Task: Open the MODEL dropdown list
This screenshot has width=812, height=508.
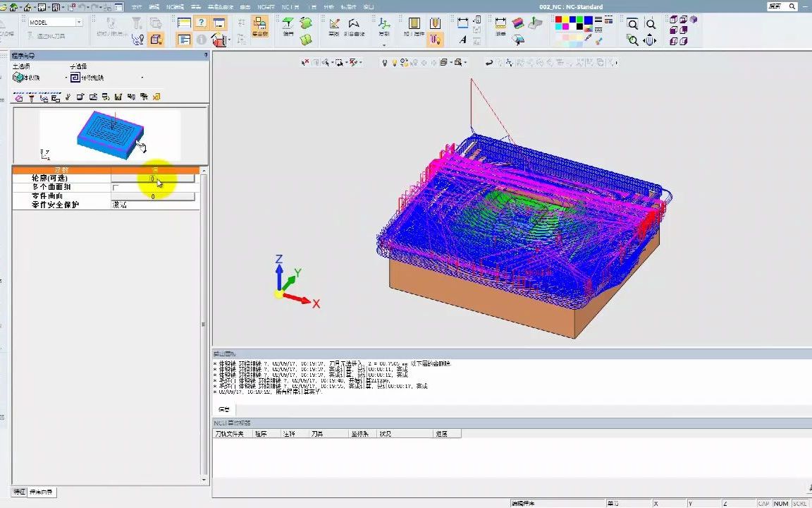Action: point(78,23)
